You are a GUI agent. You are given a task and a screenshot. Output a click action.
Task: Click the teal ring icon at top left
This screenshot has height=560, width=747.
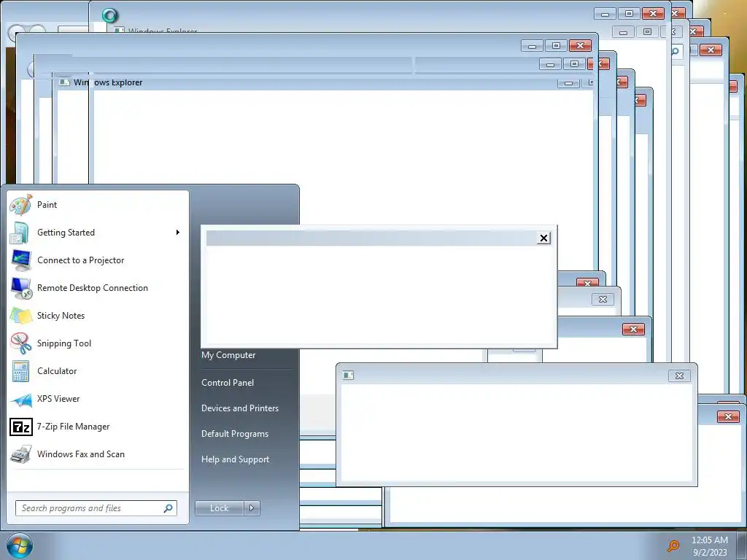(x=109, y=16)
